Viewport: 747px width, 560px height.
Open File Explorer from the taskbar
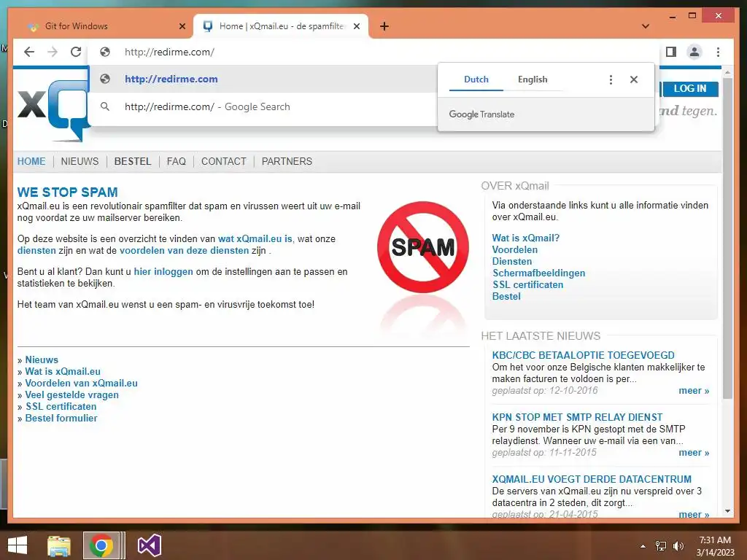pos(59,545)
